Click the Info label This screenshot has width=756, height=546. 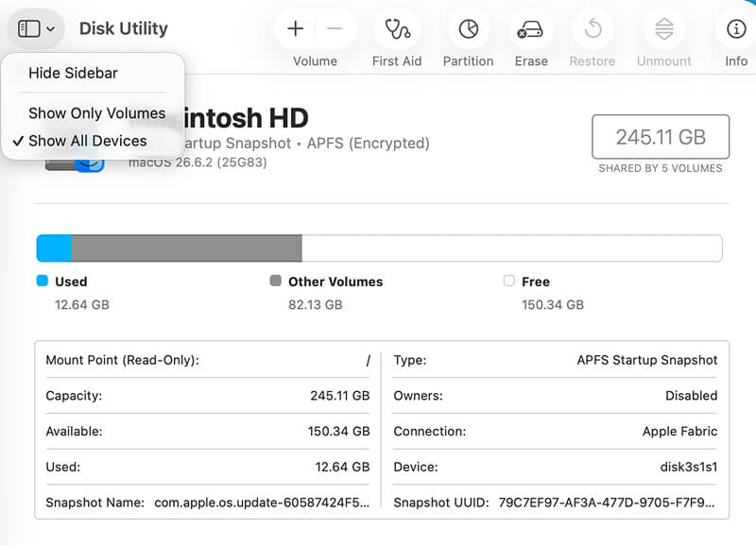coord(736,61)
